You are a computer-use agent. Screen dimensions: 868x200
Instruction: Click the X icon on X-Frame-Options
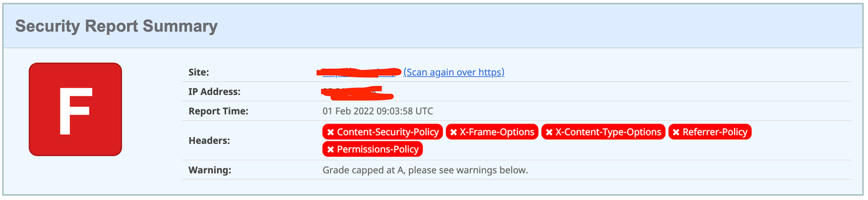click(x=454, y=133)
